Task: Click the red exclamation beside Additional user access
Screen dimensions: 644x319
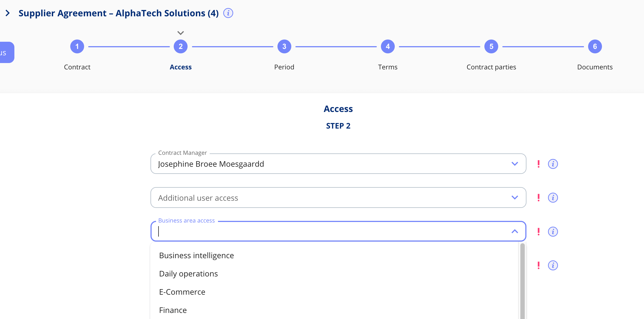Action: (538, 197)
